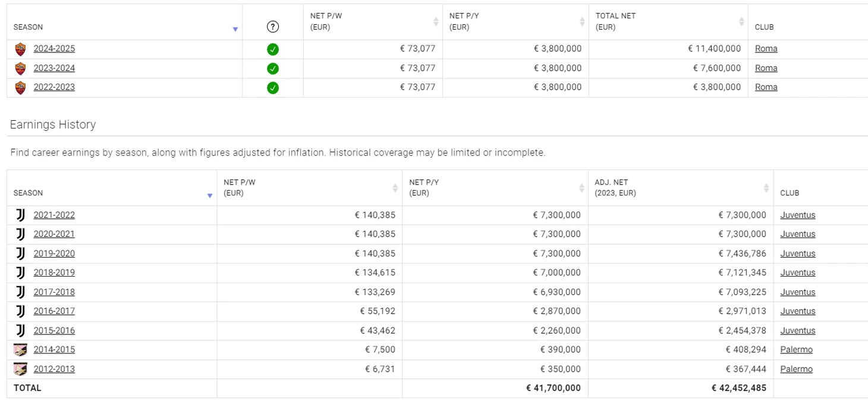Click green checkmark in 2022-2023 row

(272, 88)
